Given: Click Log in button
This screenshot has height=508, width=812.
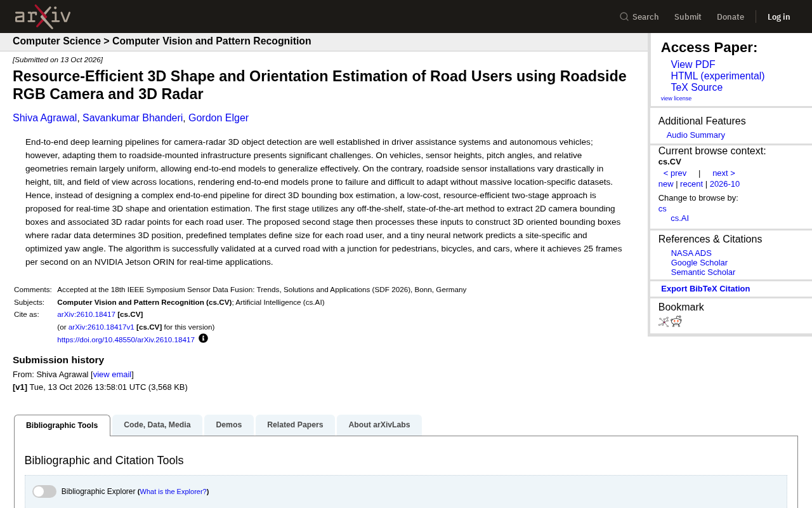Looking at the screenshot, I should point(779,17).
